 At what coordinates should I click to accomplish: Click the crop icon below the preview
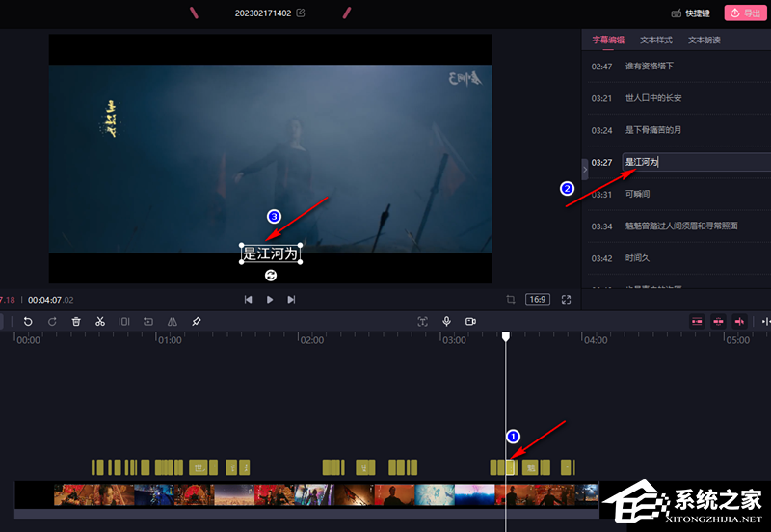click(x=511, y=300)
